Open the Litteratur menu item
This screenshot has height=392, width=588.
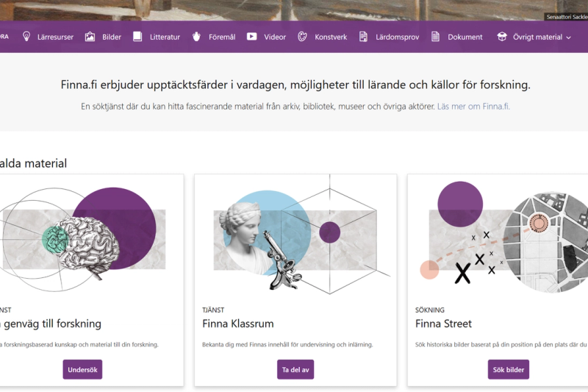click(165, 37)
